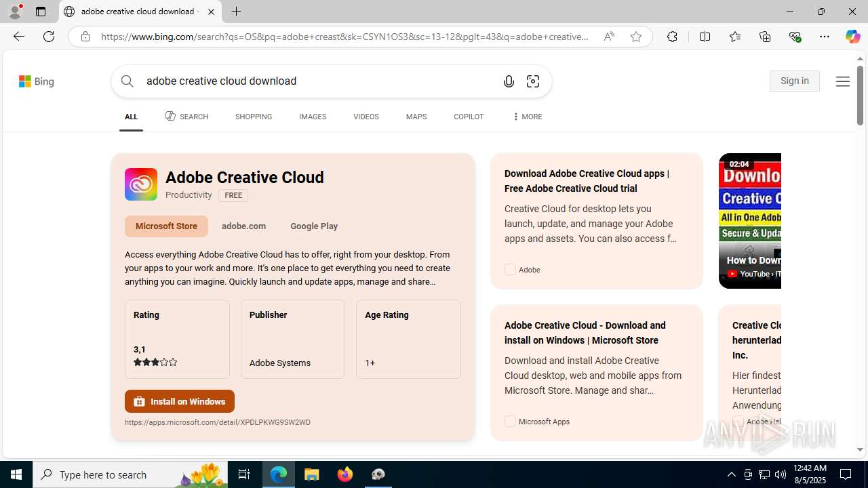Select the Google Play source tab
This screenshot has width=868, height=488.
coord(314,226)
